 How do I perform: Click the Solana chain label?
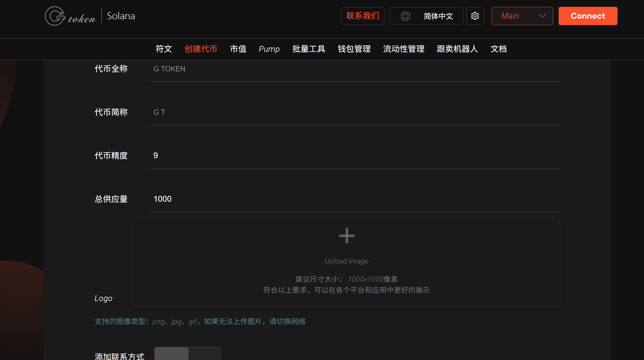[121, 16]
